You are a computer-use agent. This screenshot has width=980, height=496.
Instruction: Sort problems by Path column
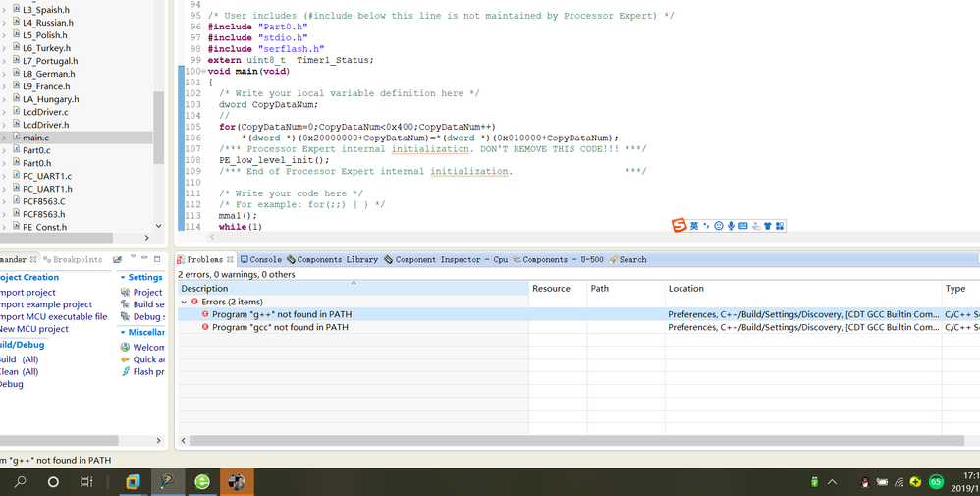626,289
